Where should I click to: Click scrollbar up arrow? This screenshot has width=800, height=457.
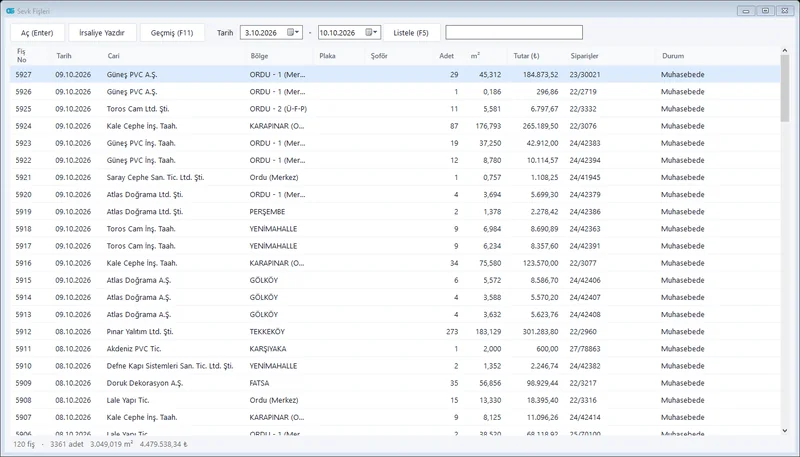click(x=785, y=50)
